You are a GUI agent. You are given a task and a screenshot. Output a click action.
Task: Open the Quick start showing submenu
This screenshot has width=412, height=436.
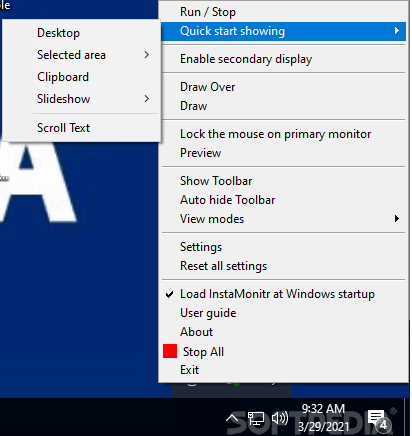click(283, 31)
